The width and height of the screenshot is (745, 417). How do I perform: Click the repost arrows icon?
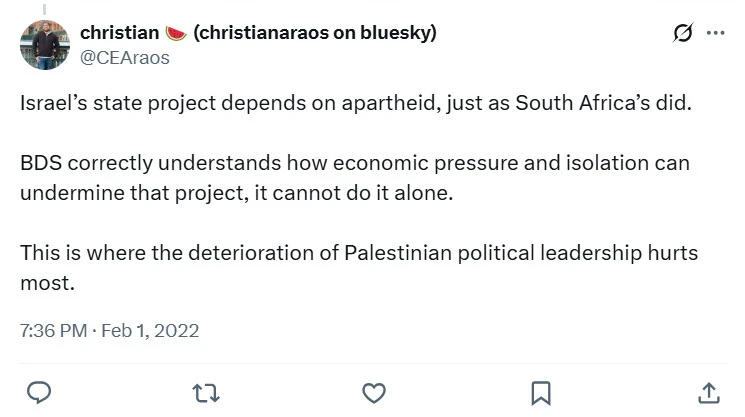206,392
